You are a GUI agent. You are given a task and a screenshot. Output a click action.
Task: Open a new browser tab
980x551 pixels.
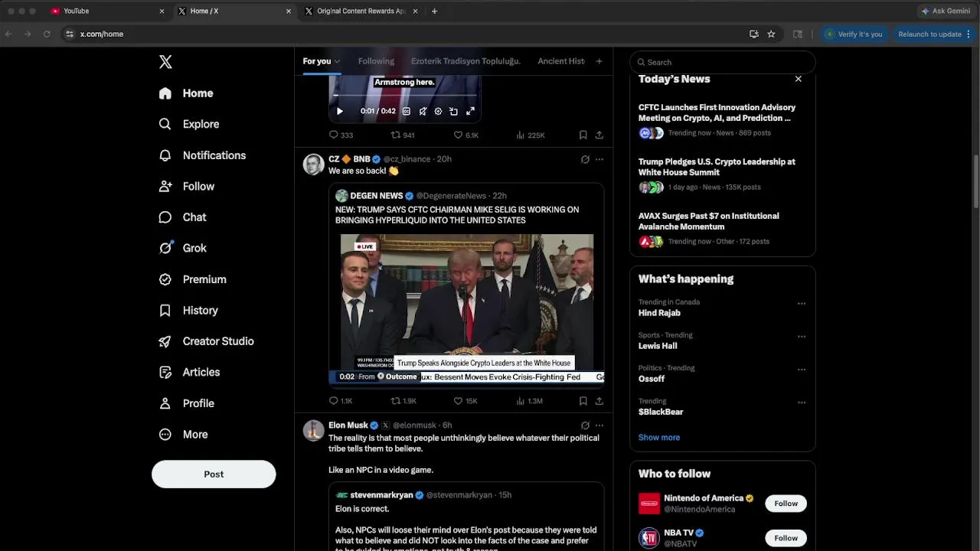click(434, 11)
